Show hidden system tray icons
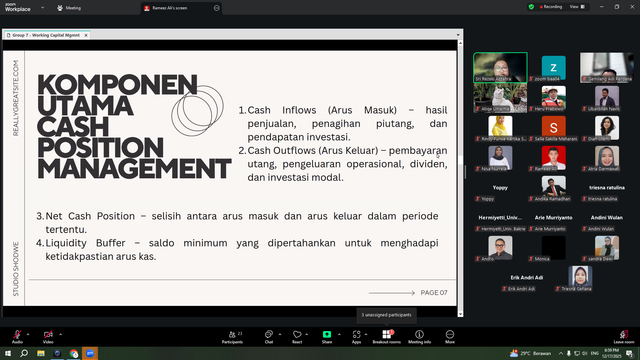Image resolution: width=640 pixels, height=360 pixels. 561,353
